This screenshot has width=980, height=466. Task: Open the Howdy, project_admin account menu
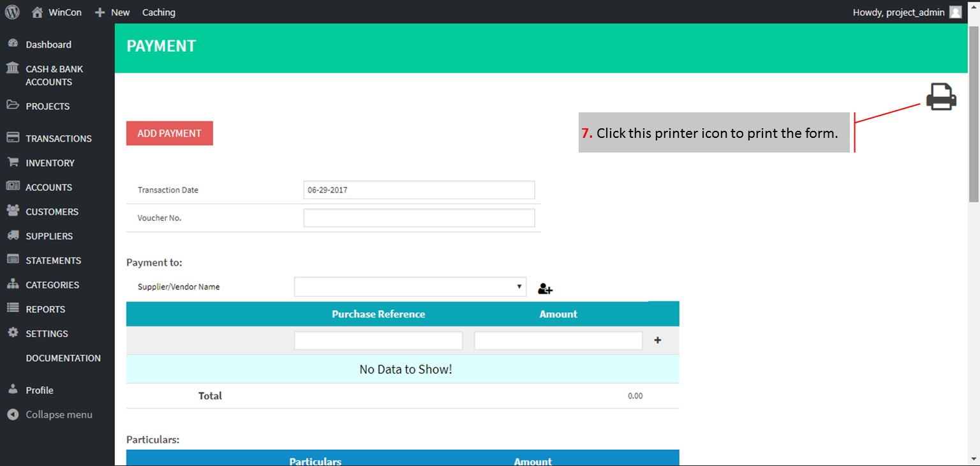(898, 12)
